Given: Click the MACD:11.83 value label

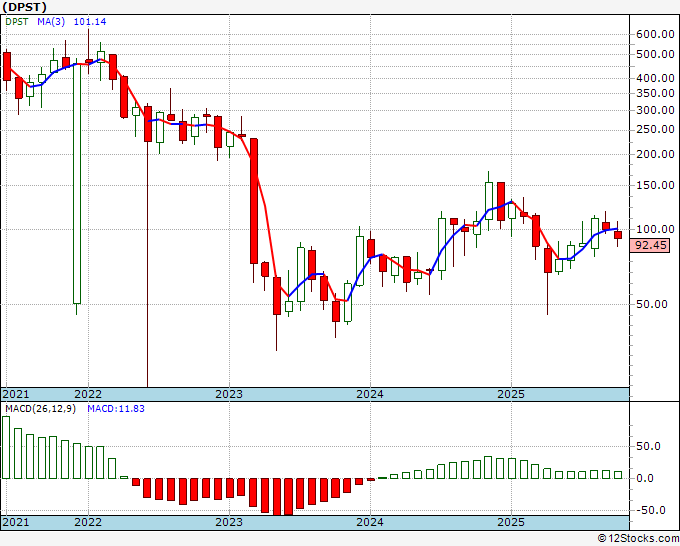Looking at the screenshot, I should pos(116,409).
